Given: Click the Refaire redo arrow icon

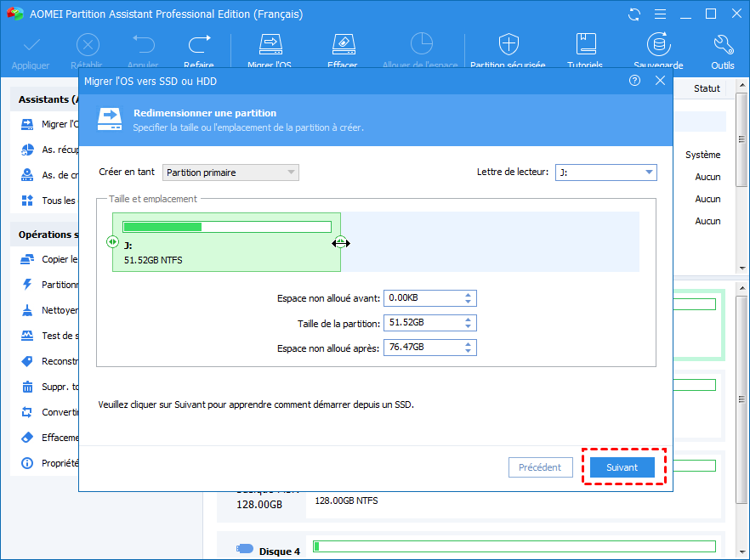Looking at the screenshot, I should (199, 44).
